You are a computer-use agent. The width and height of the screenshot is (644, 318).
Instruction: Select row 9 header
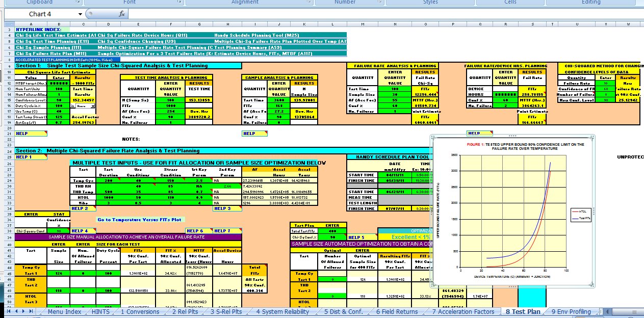9,65
